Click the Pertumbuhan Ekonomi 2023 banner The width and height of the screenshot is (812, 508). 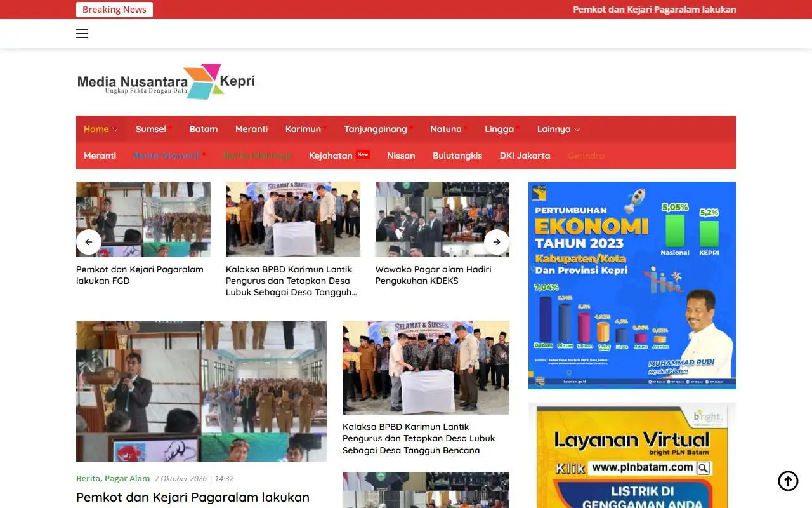point(632,285)
